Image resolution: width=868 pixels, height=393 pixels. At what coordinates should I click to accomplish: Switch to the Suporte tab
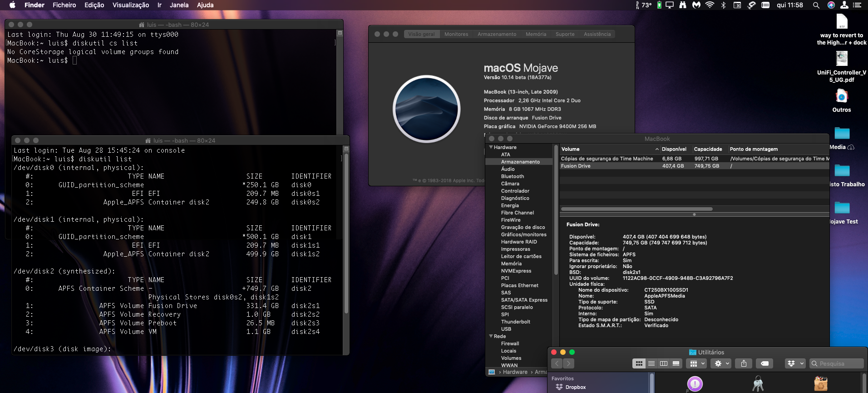[565, 34]
